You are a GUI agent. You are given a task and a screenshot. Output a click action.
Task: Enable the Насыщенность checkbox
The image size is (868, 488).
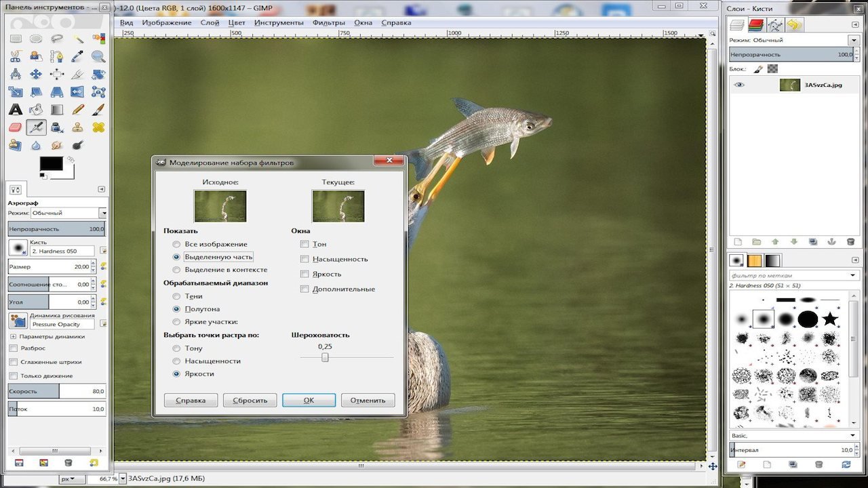click(x=304, y=259)
